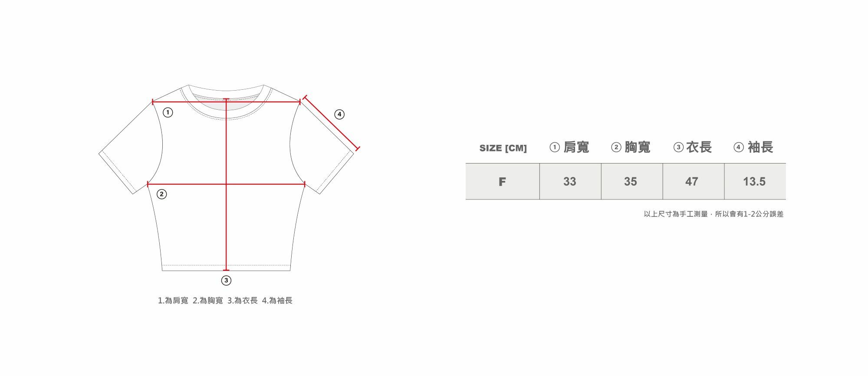This screenshot has height=376, width=868.
Task: Click circled 1 icon before 肩寬 header
Action: [555, 147]
